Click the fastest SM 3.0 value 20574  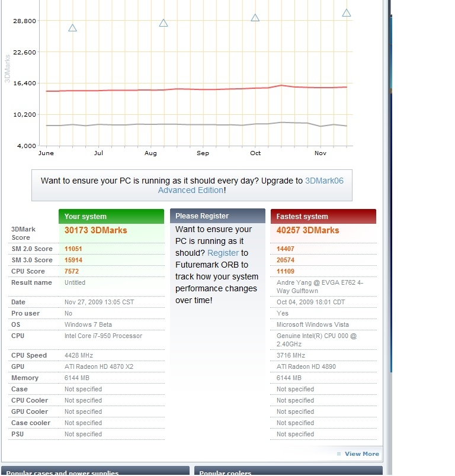point(285,260)
